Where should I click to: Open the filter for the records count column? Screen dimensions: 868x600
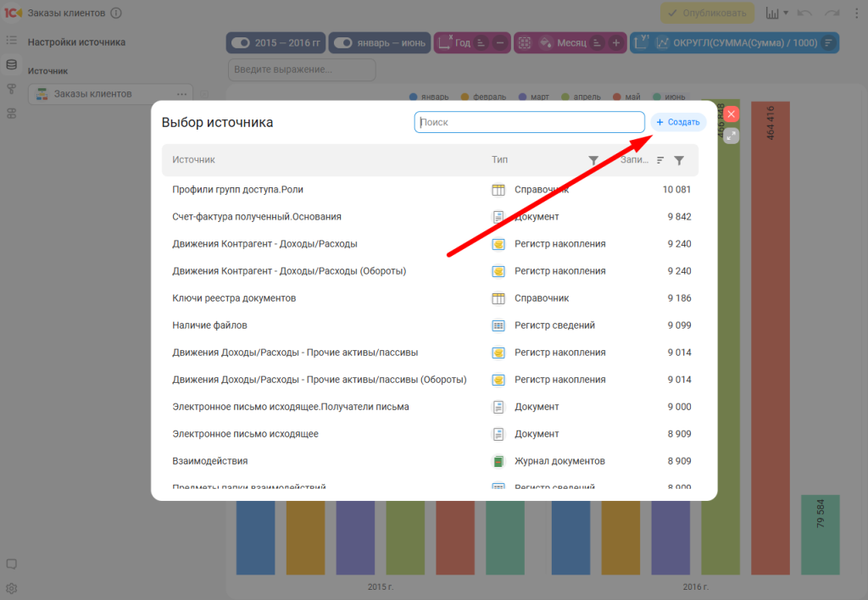679,160
